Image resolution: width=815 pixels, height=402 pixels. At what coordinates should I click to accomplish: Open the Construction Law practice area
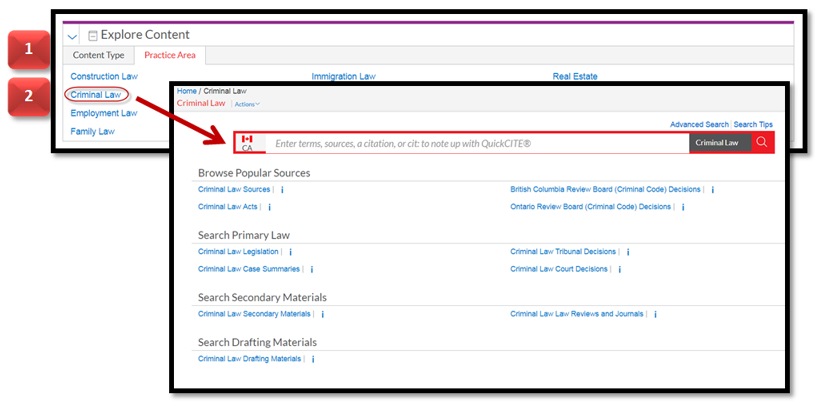click(104, 76)
